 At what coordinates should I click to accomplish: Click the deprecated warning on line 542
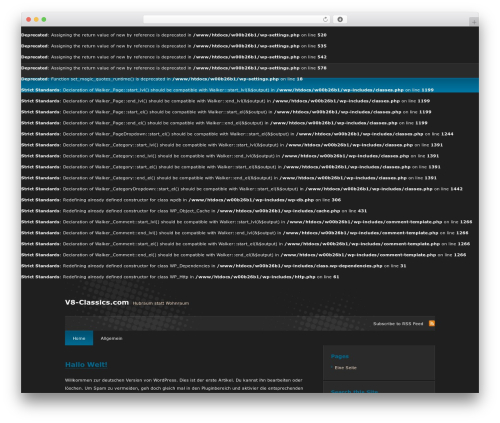coord(174,57)
